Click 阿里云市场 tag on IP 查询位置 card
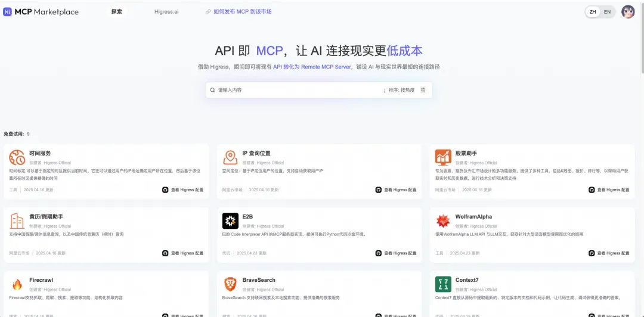The height and width of the screenshot is (317, 644). click(233, 190)
